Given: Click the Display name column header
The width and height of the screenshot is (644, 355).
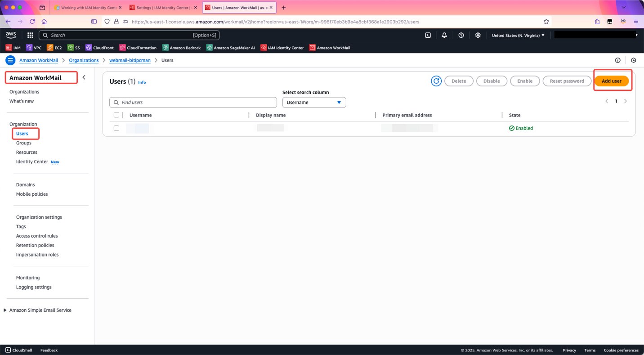Looking at the screenshot, I should 271,115.
